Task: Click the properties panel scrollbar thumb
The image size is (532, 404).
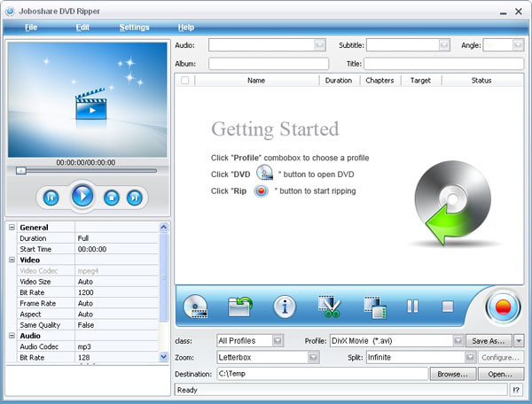Action: [x=163, y=277]
